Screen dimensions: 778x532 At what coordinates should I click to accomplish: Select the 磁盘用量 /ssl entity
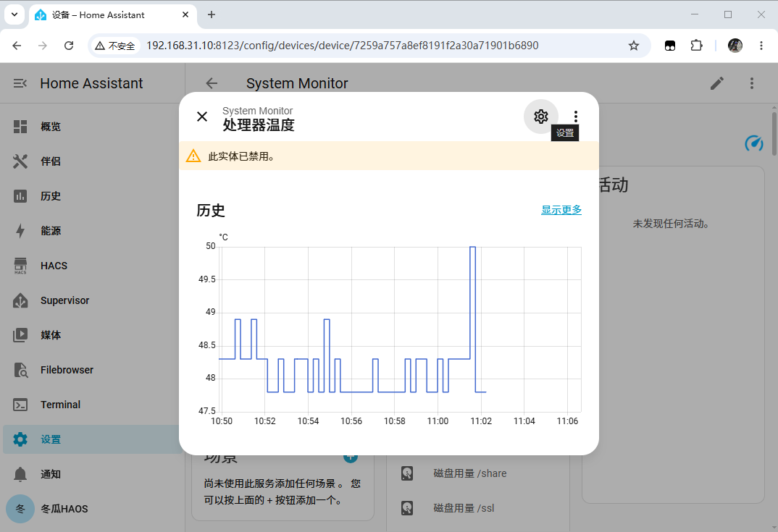[x=464, y=508]
